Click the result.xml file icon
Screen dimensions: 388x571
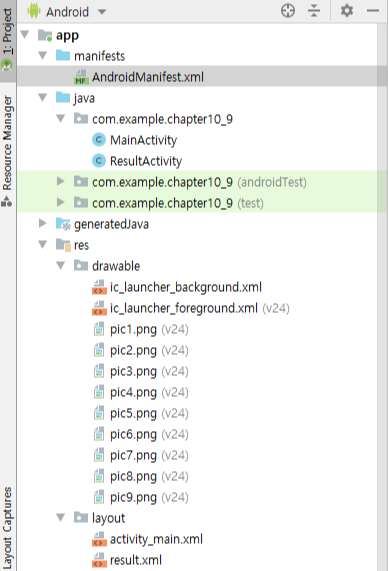pos(99,560)
